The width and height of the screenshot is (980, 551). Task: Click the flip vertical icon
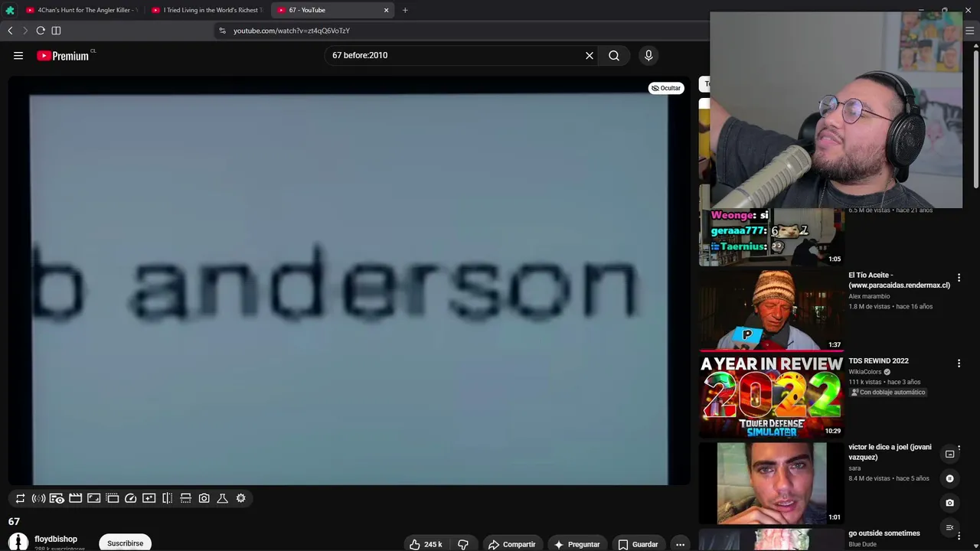pyautogui.click(x=186, y=498)
